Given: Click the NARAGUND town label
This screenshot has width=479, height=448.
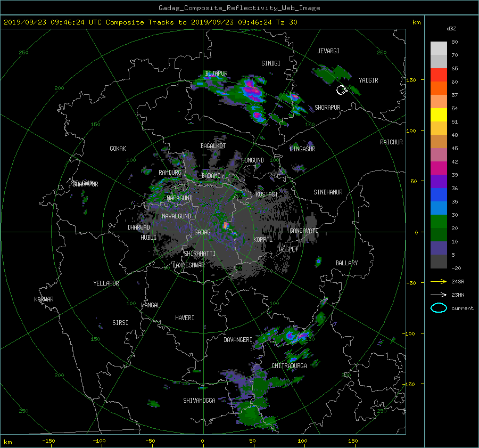Looking at the screenshot, I should (180, 198).
